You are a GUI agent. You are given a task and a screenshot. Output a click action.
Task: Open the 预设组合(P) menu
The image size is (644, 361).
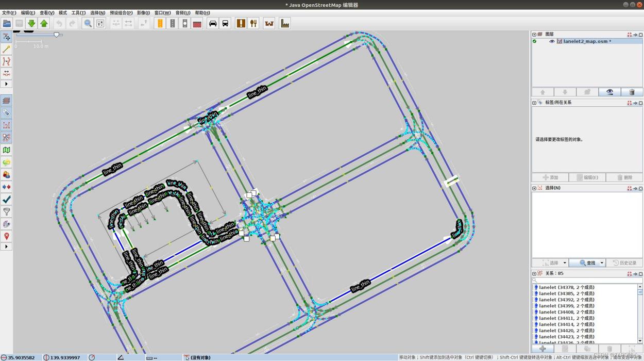(x=121, y=13)
